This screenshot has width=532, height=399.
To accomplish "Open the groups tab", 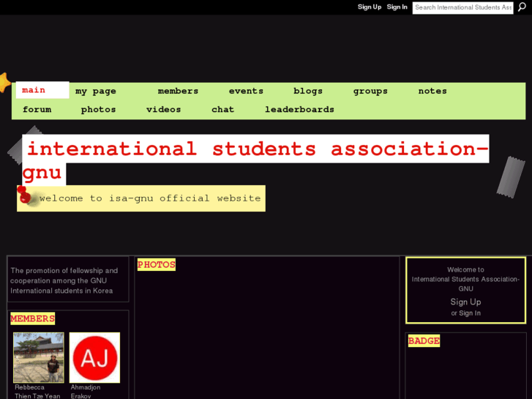I will (370, 91).
